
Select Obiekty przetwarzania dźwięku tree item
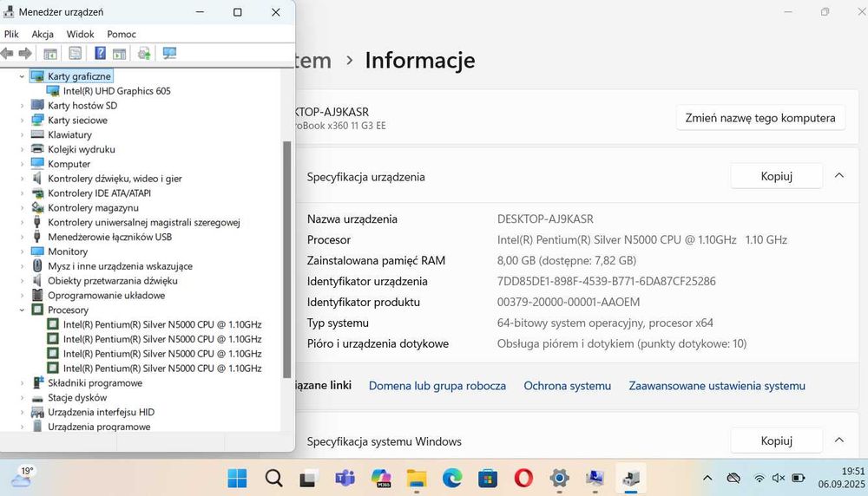coord(112,281)
